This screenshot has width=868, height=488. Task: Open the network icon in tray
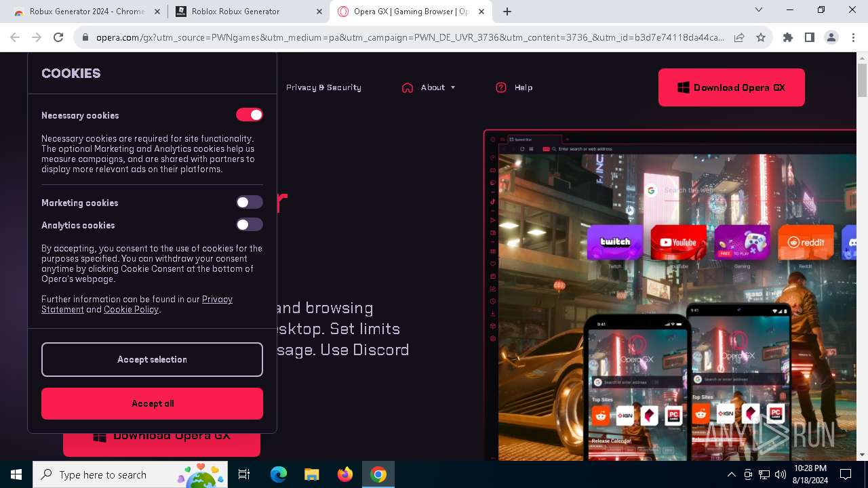pos(764,474)
